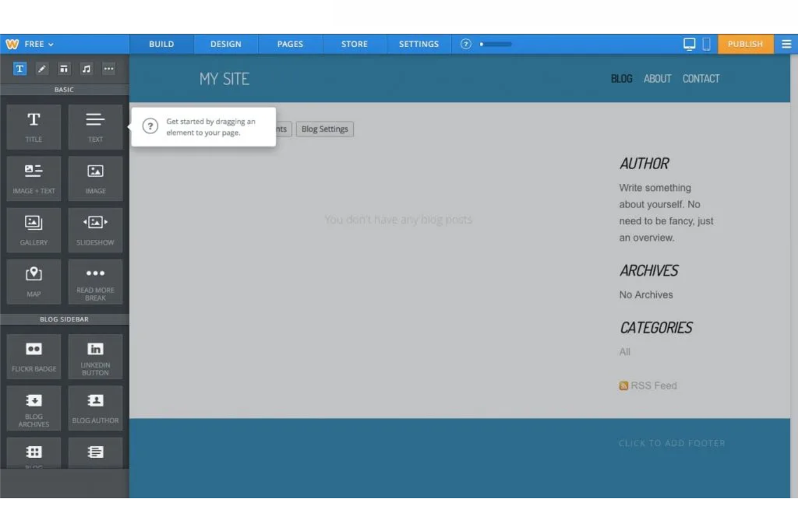Open the FREE plan dropdown
The image size is (798, 532).
(x=34, y=44)
